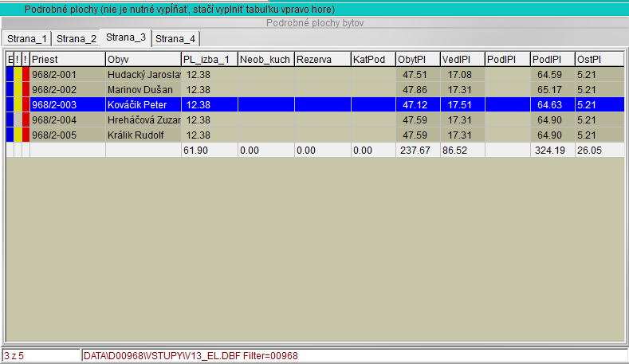Screen dimensions: 629x364
Task: Click the Neob_kuch column header
Action: click(266, 59)
